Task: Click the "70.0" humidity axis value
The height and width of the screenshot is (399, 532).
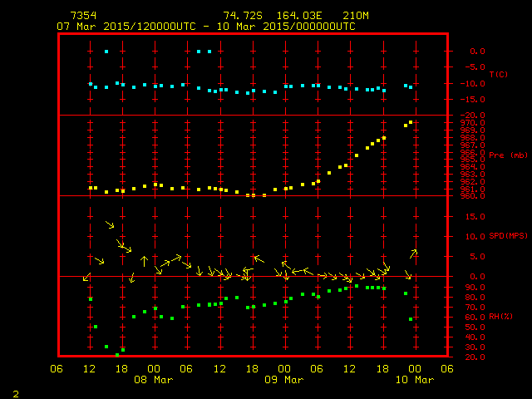Action: 475,308
